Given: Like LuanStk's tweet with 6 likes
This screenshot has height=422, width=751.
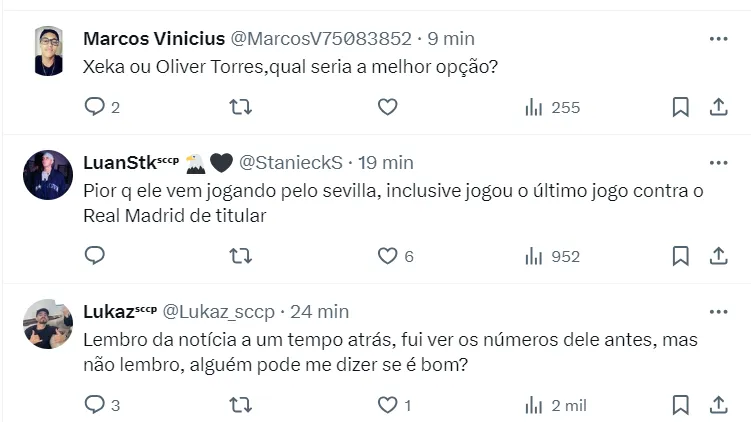Looking at the screenshot, I should click(x=387, y=256).
